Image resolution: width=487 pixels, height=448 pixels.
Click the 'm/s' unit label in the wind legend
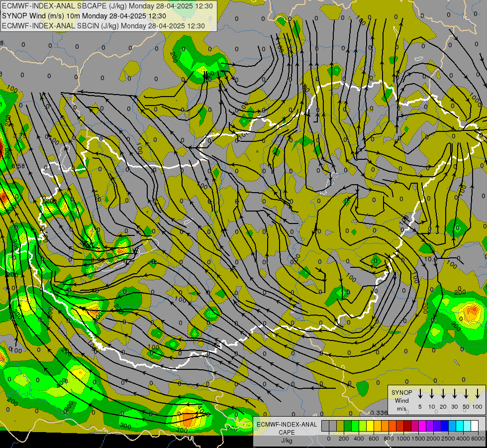(401, 409)
